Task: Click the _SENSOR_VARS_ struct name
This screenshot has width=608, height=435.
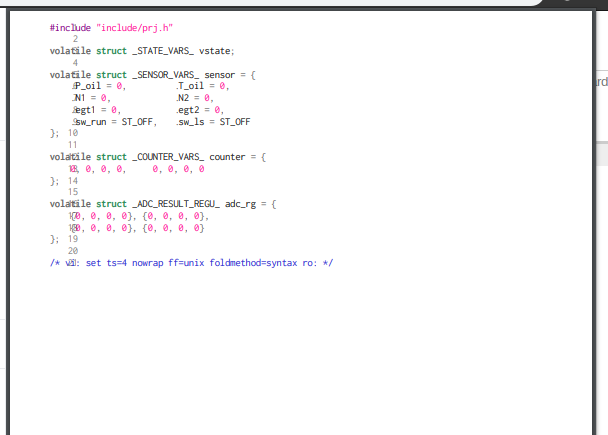Action: 166,75
